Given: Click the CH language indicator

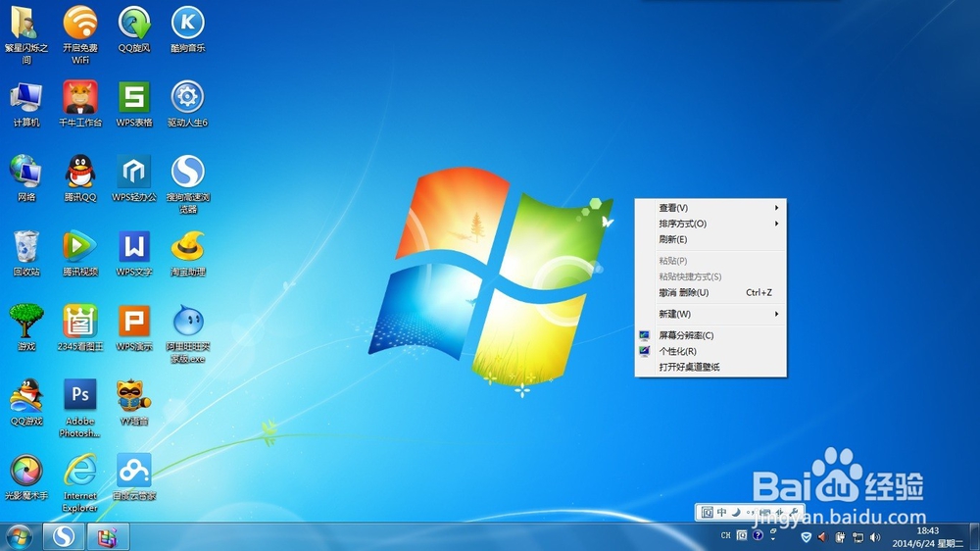Looking at the screenshot, I should coord(725,535).
